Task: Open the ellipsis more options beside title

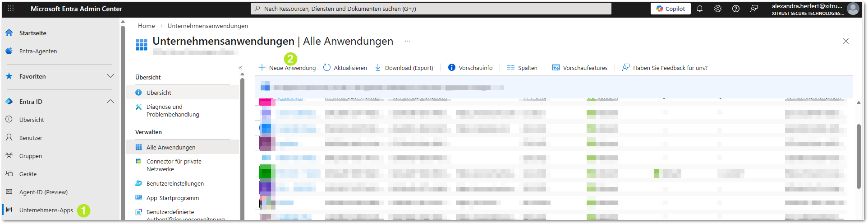Action: [x=408, y=41]
